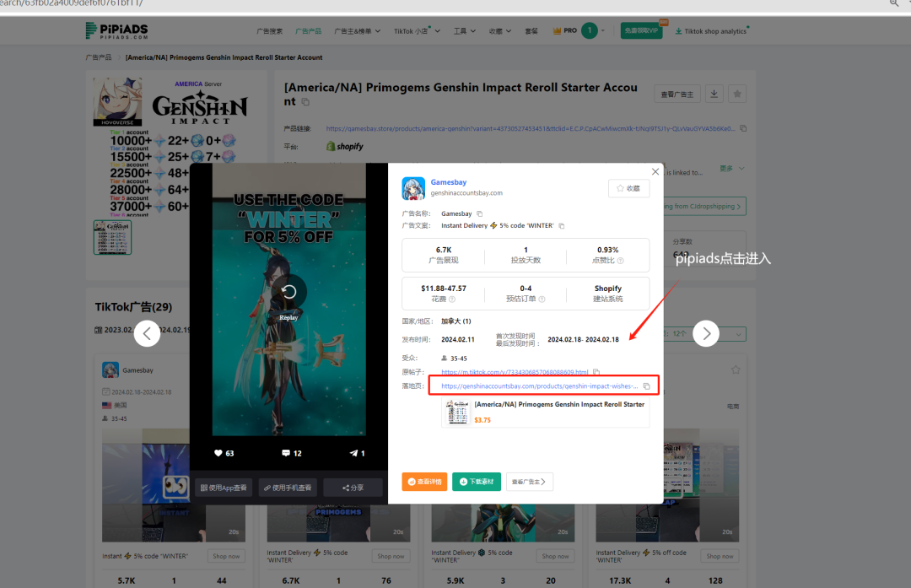This screenshot has height=588, width=911.
Task: Open the 套餐 menu item
Action: coord(531,31)
